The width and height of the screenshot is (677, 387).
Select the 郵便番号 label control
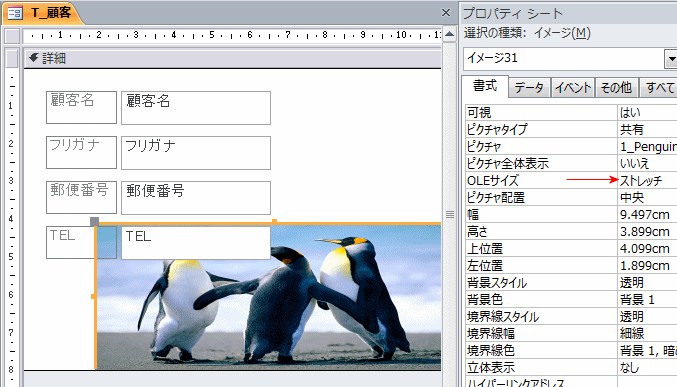coord(81,197)
